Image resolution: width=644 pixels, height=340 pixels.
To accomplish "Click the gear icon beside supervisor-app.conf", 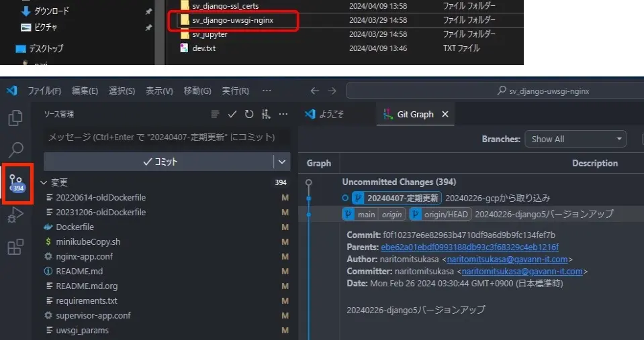I will [48, 315].
